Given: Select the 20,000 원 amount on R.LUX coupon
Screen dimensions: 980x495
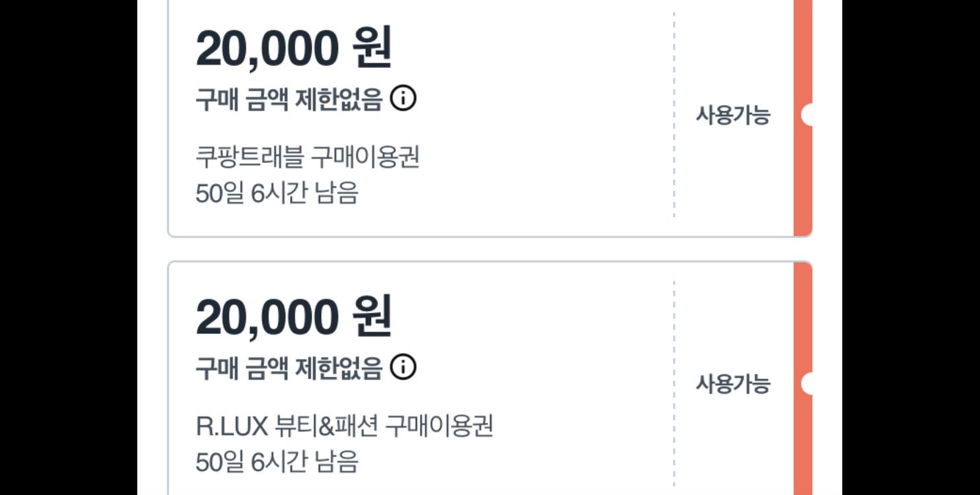Looking at the screenshot, I should [294, 317].
